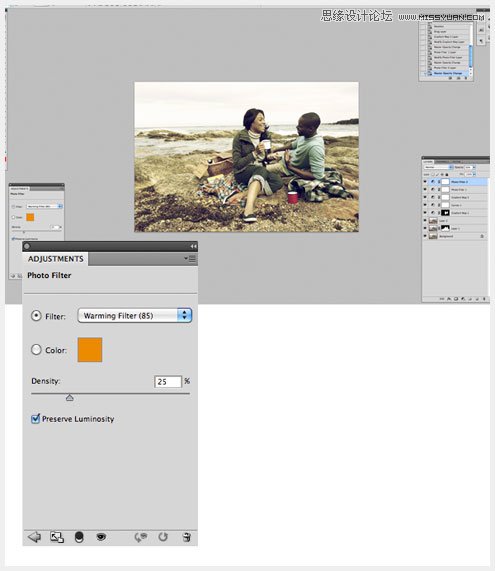Click the return to adjustment list arrow icon

(34, 537)
